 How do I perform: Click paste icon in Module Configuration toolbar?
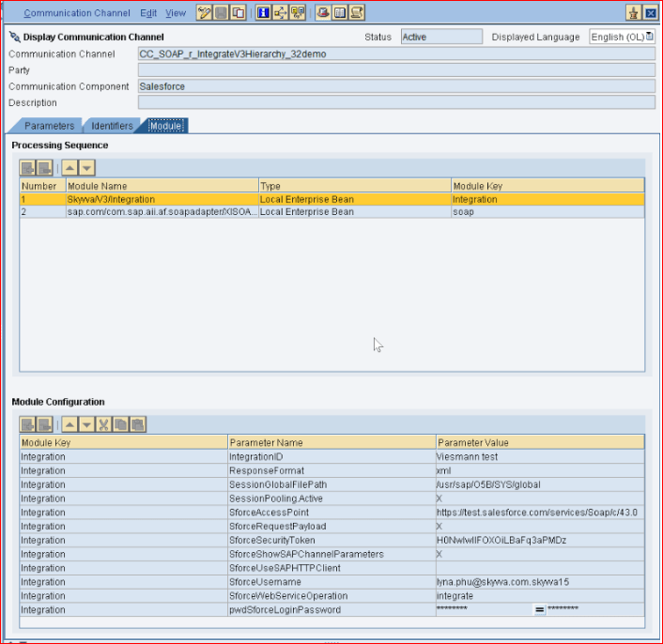[x=137, y=424]
